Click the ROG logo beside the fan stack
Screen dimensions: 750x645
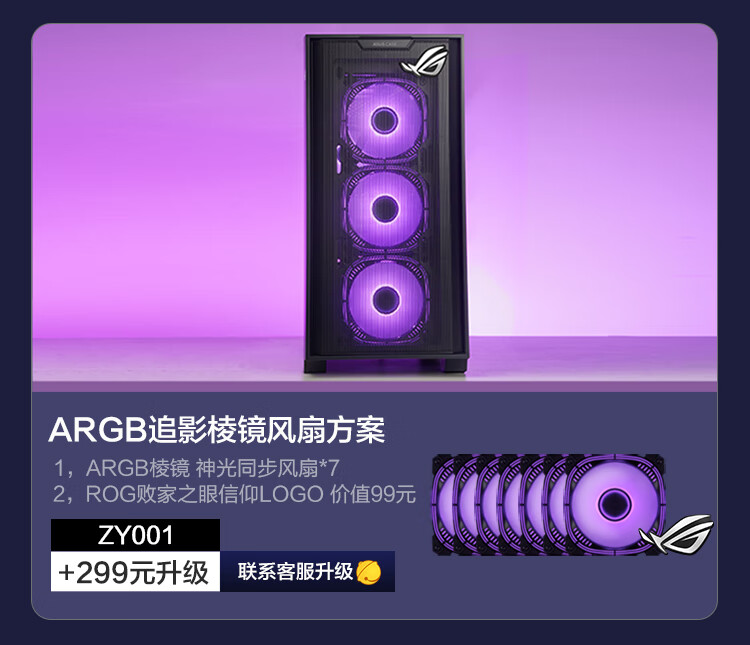point(676,534)
